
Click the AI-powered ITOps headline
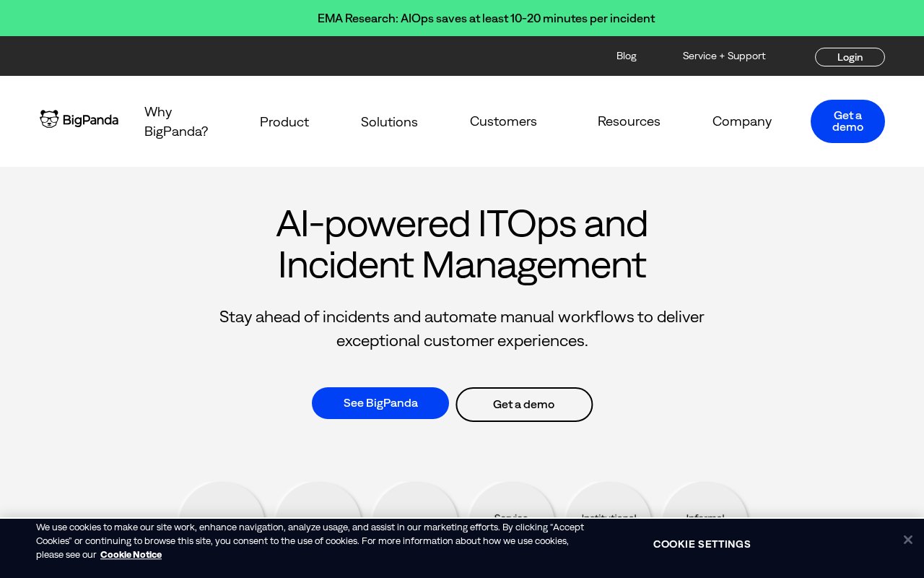tap(462, 244)
